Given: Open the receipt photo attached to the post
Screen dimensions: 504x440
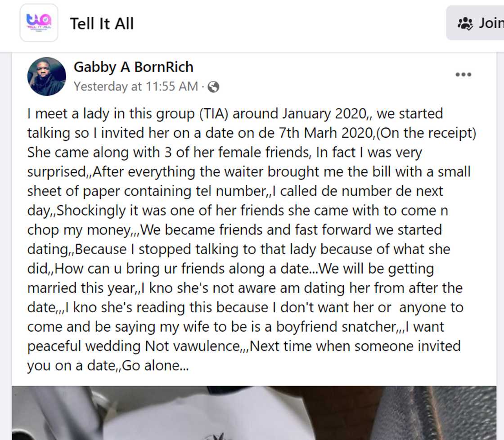Looking at the screenshot, I should (x=252, y=412).
